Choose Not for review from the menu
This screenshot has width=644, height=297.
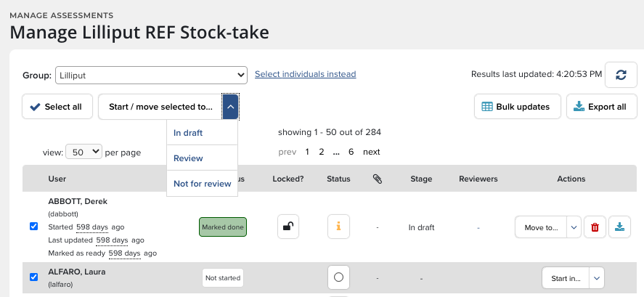202,184
